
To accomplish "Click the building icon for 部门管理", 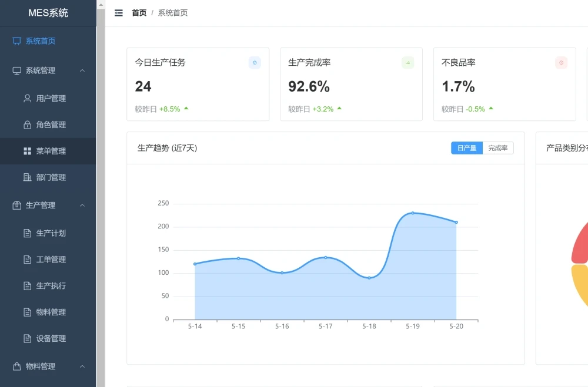I will 27,177.
